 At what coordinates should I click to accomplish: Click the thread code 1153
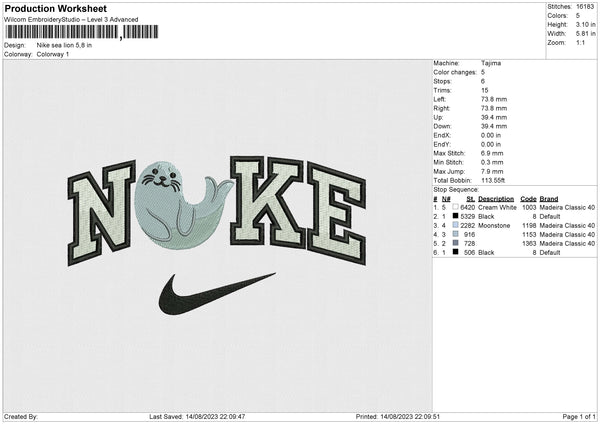point(529,234)
